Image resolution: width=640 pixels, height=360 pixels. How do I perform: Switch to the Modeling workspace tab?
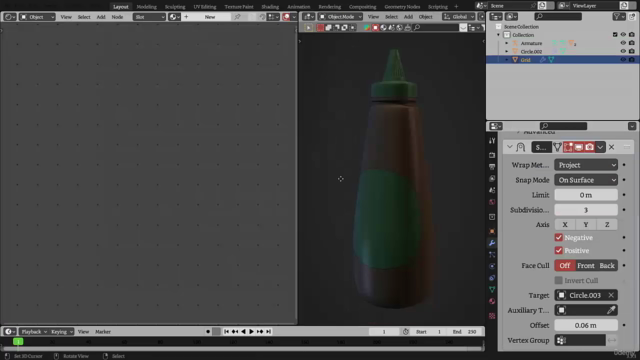[147, 7]
